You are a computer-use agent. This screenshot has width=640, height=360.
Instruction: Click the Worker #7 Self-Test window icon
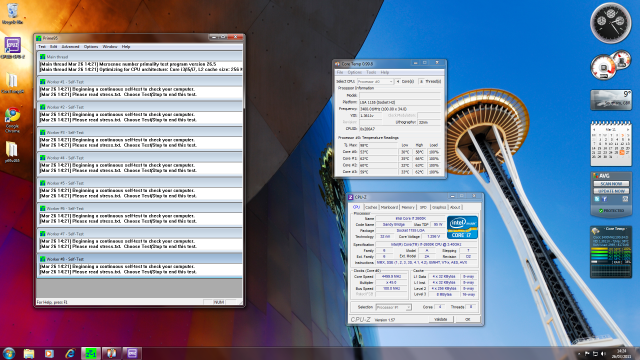tap(42, 233)
